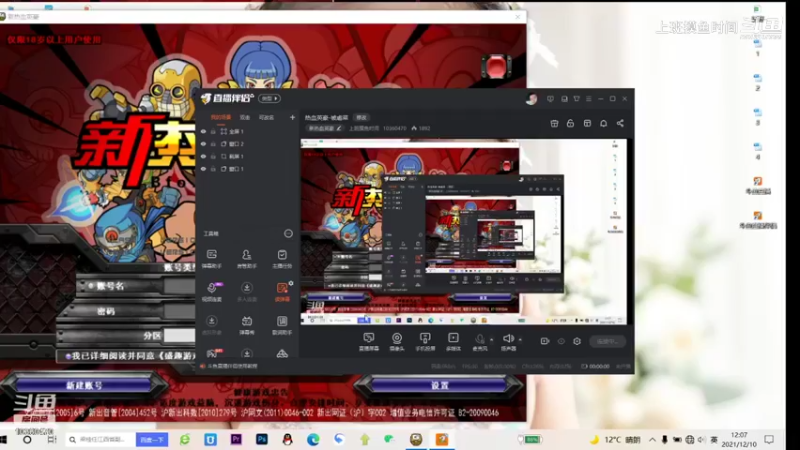Screen dimensions: 800x450
Task: Select the 窗口 1 source row
Action: pyautogui.click(x=248, y=169)
